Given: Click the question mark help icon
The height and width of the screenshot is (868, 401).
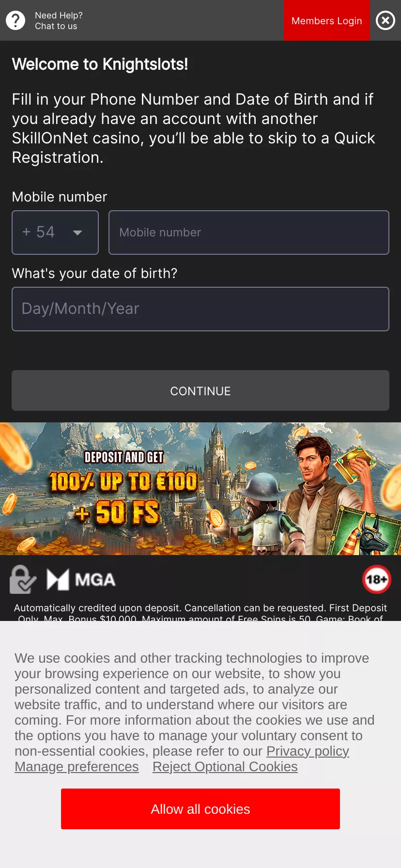Looking at the screenshot, I should click(15, 20).
